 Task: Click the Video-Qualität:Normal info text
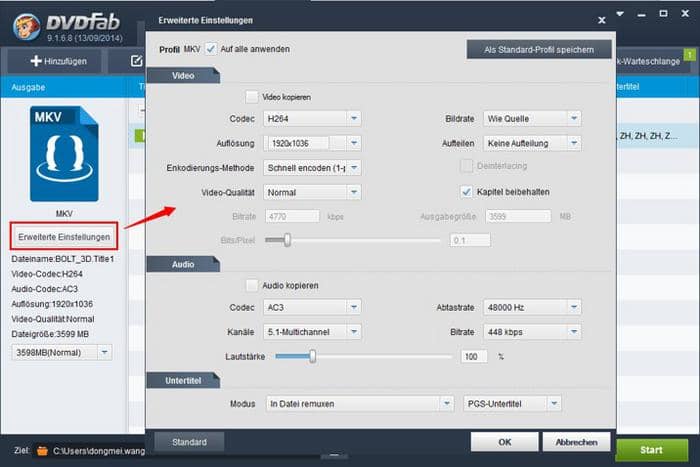pyautogui.click(x=53, y=319)
